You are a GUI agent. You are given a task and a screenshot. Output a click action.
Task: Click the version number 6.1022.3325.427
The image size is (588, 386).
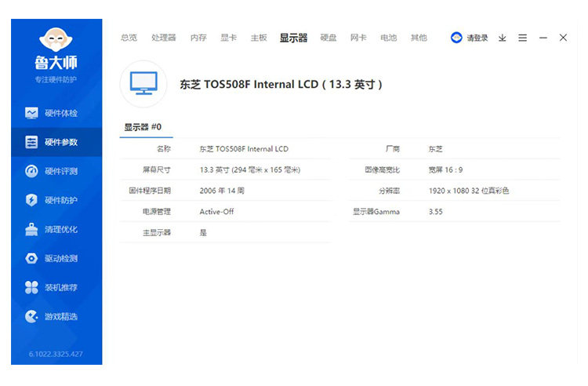(x=56, y=354)
